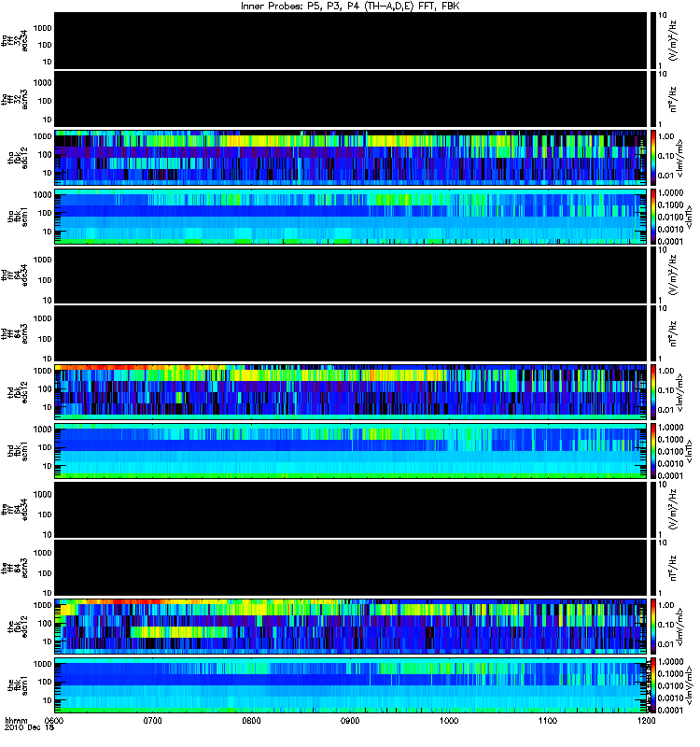Click the 'hhmm' axis unit label

pyautogui.click(x=16, y=721)
